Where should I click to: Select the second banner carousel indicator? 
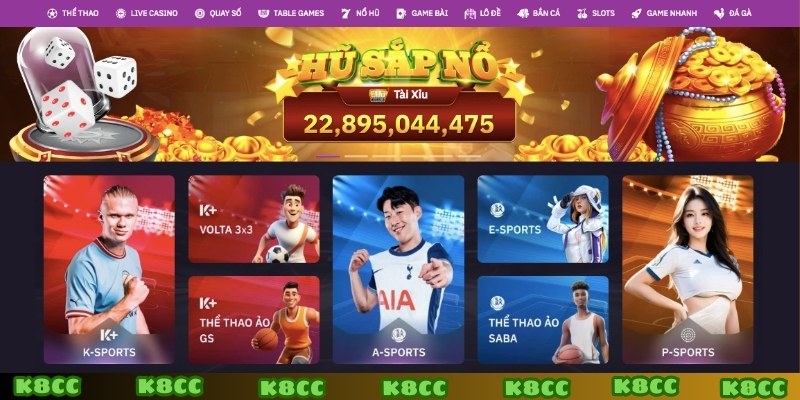click(x=356, y=156)
